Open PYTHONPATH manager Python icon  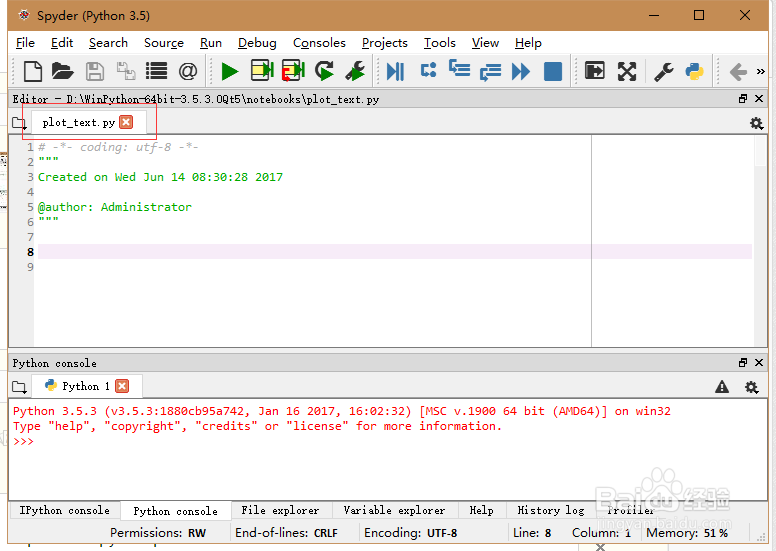click(x=694, y=71)
